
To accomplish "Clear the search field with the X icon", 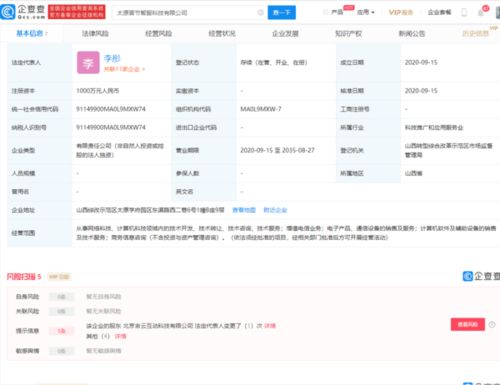I will pyautogui.click(x=261, y=13).
